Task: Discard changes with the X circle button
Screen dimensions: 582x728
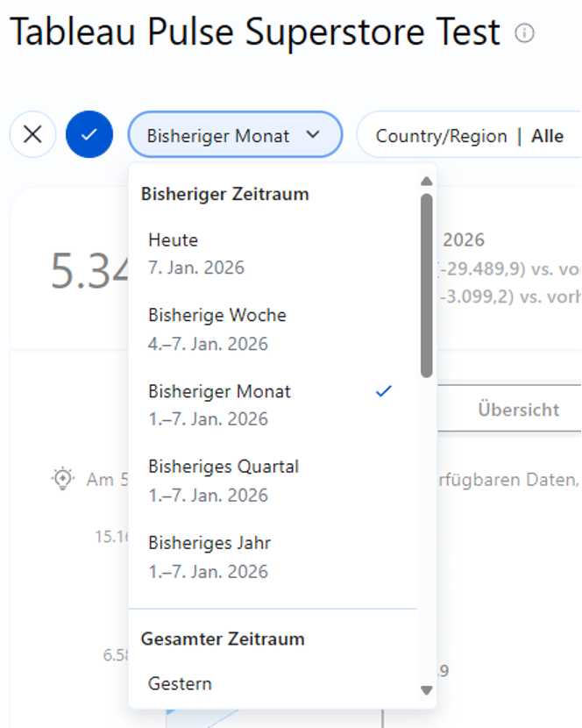Action: (x=32, y=135)
